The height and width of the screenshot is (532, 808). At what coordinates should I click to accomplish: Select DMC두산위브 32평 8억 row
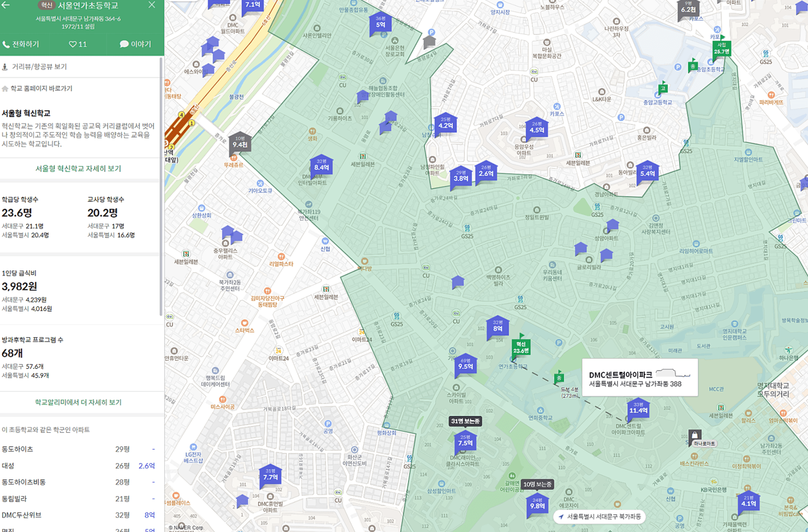(x=78, y=515)
